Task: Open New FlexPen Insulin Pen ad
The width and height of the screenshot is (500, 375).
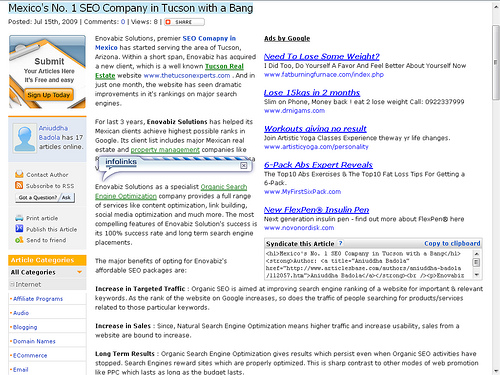Action: point(316,210)
